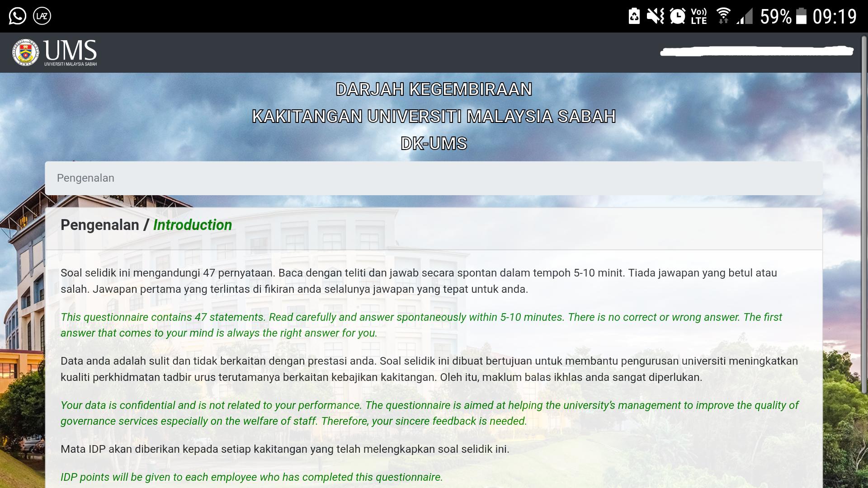This screenshot has width=868, height=488.
Task: Click the 'KAKITANGAN UNIVERSITI MALAYSIA SABAH' title
Action: 434,117
